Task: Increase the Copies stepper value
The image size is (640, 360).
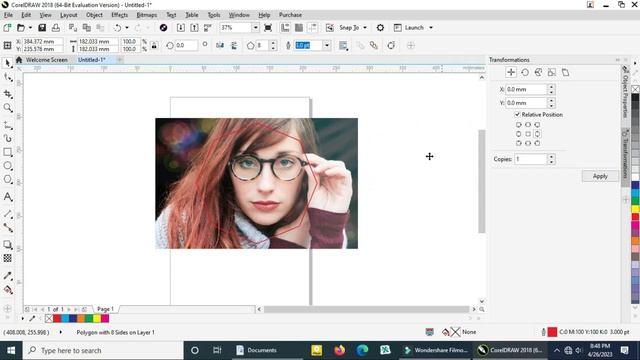Action: pyautogui.click(x=551, y=157)
